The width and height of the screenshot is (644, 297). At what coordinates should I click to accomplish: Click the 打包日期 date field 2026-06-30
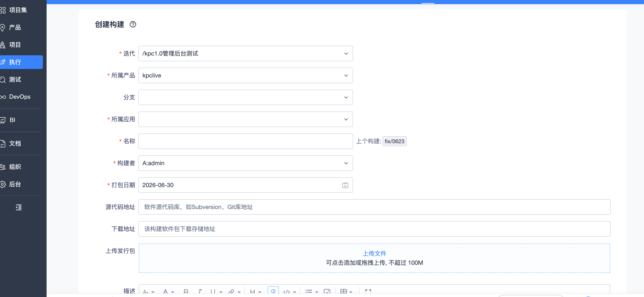tap(245, 185)
